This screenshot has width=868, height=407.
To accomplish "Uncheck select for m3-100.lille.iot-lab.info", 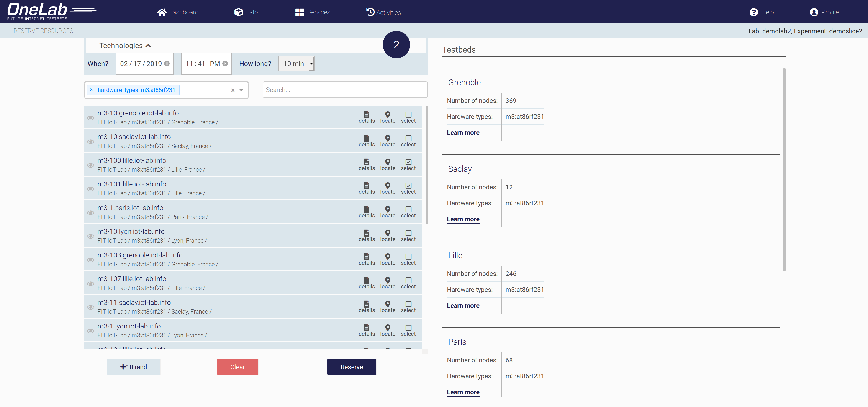I will coord(408,162).
